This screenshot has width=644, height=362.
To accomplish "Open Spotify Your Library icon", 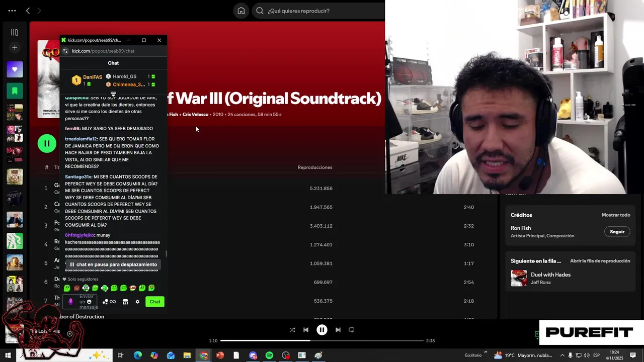I will [x=15, y=32].
